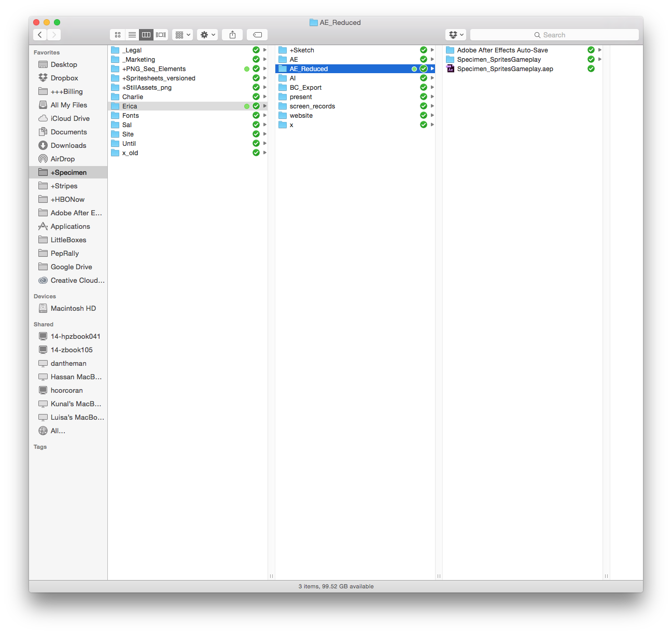Select Specimen_SpritesGameplay.aep file
Screen dimensions: 672x634
(523, 69)
